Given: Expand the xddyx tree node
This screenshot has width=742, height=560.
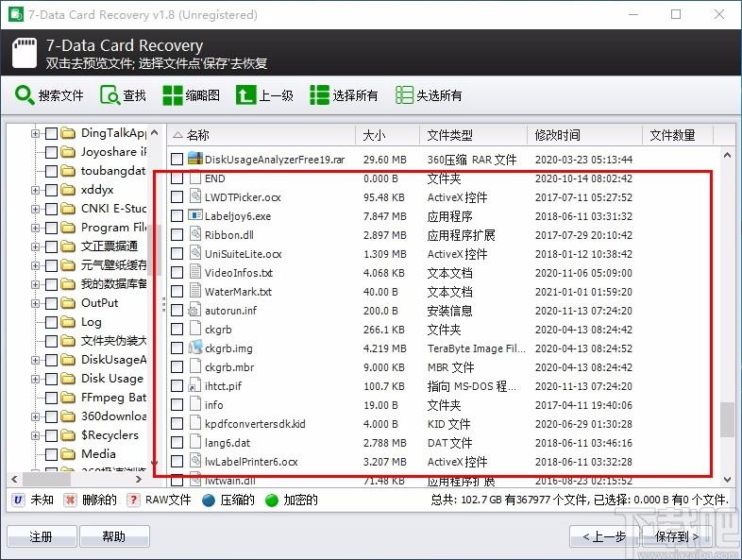Looking at the screenshot, I should (35, 191).
